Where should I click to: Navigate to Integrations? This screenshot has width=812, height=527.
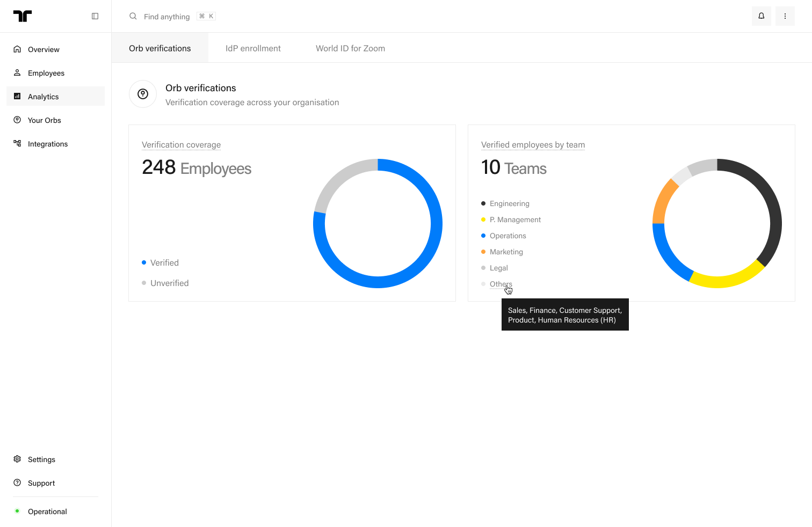click(x=56, y=144)
